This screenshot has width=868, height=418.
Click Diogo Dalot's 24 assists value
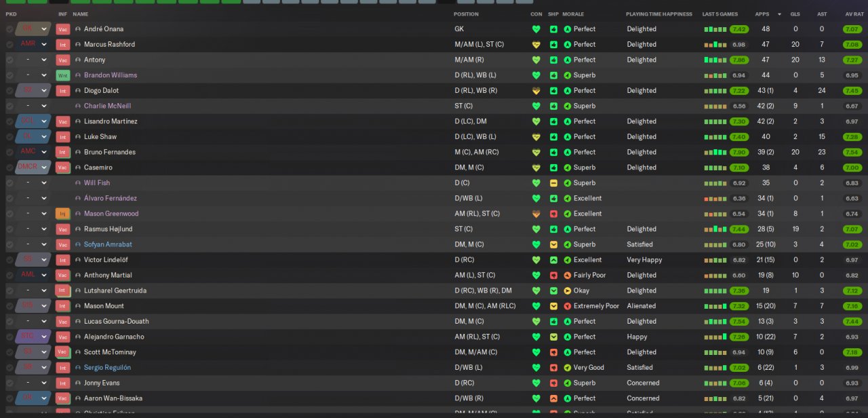[x=821, y=91]
